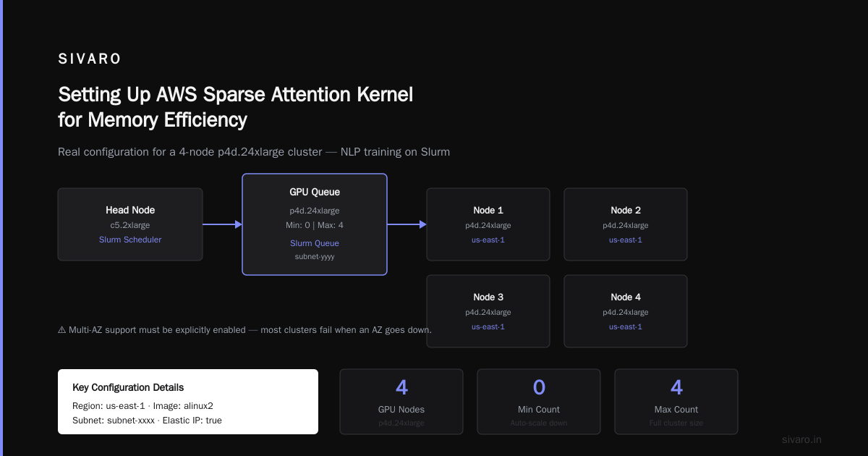Select the Node 1 card
The image size is (868, 456).
488,224
